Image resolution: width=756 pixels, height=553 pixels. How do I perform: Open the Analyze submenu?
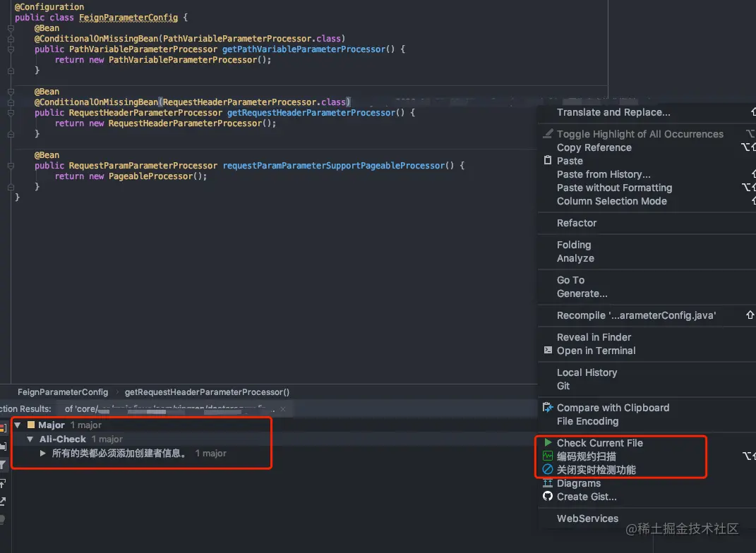pyautogui.click(x=575, y=258)
